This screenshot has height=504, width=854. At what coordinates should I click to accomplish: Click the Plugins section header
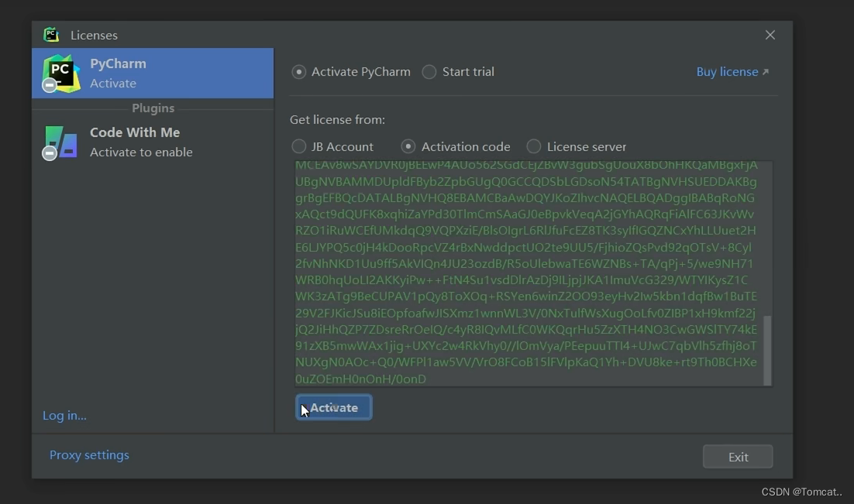click(153, 108)
